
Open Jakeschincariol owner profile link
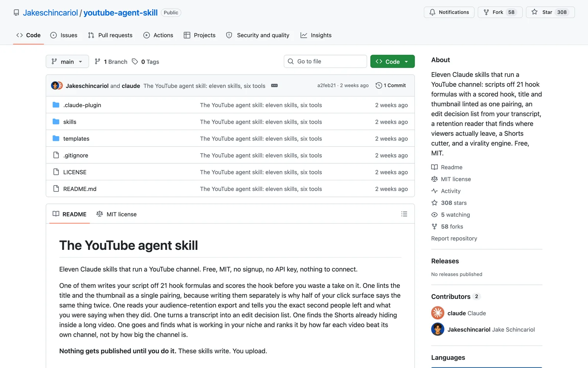pyautogui.click(x=50, y=13)
